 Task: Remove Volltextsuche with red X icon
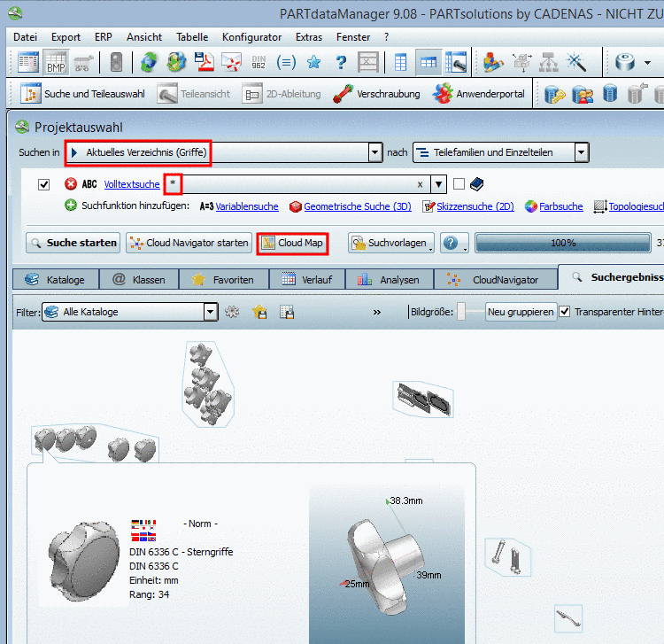(71, 184)
